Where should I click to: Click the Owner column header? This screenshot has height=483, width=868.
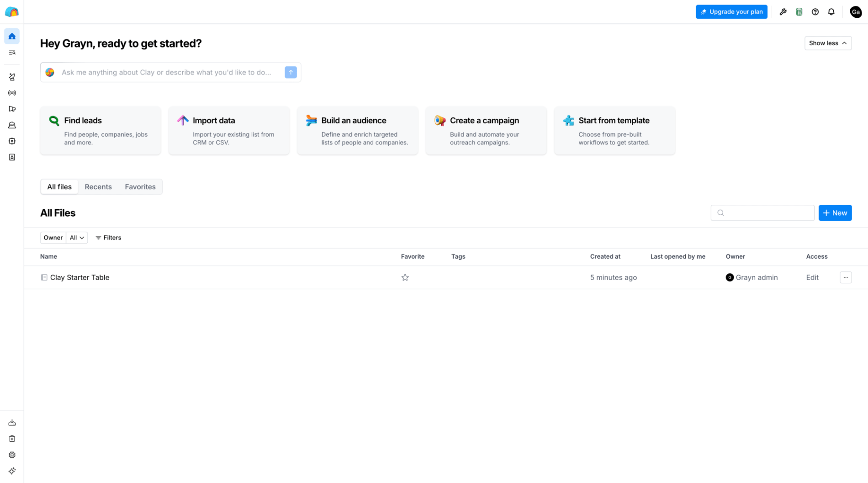[x=735, y=256]
